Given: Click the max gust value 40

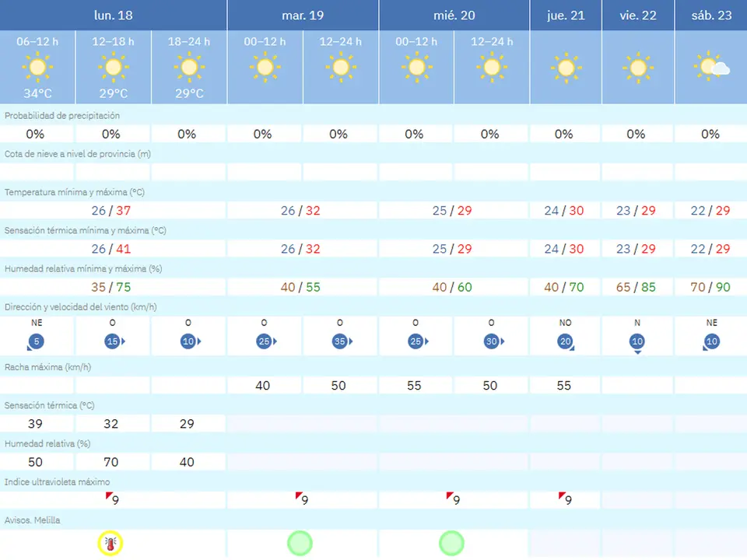Looking at the screenshot, I should point(262,386).
